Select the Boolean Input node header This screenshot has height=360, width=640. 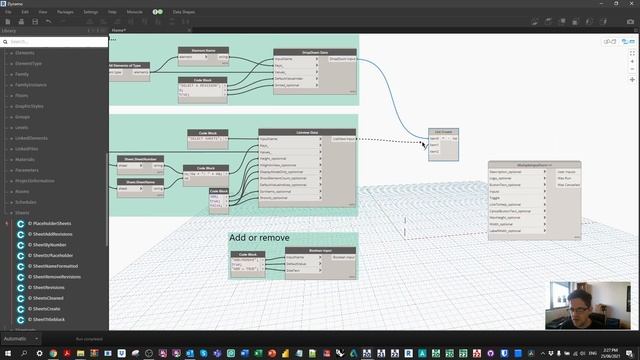click(320, 251)
